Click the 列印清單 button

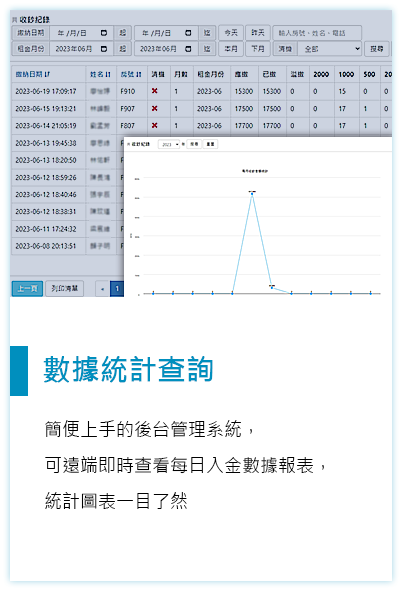coord(64,289)
